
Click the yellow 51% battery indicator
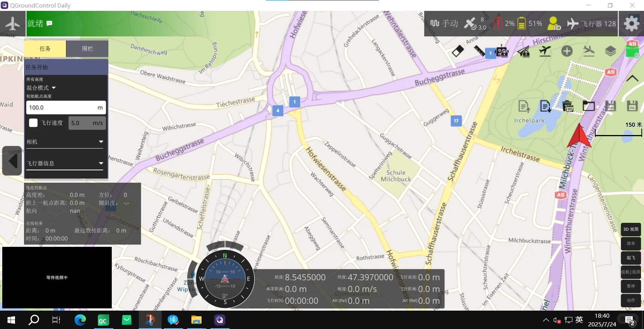point(530,23)
